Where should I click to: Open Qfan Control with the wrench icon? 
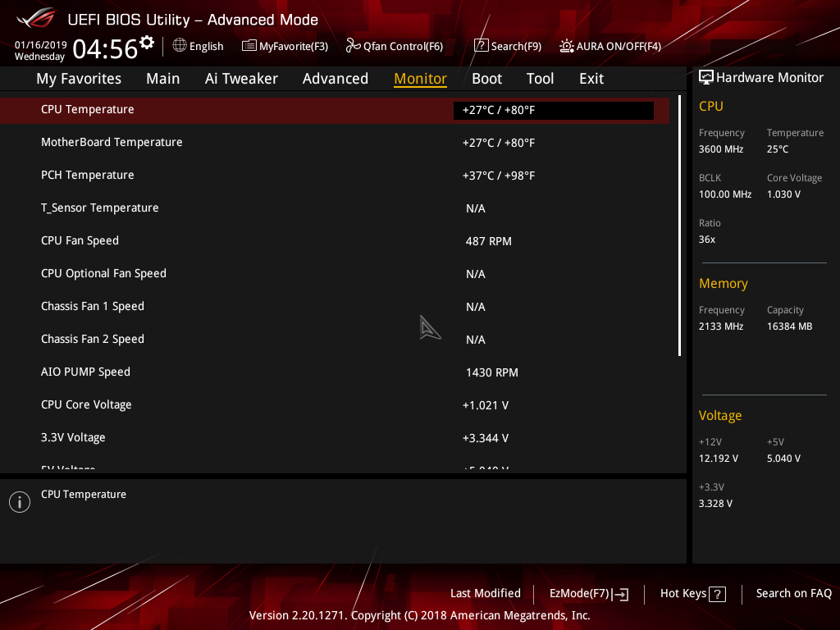click(351, 46)
